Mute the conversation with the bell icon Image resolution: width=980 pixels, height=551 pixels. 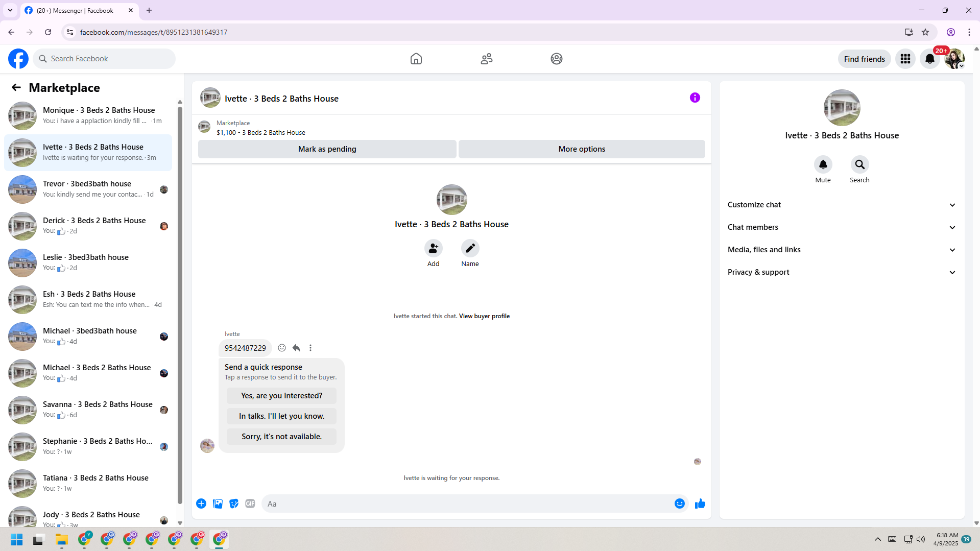click(x=823, y=164)
